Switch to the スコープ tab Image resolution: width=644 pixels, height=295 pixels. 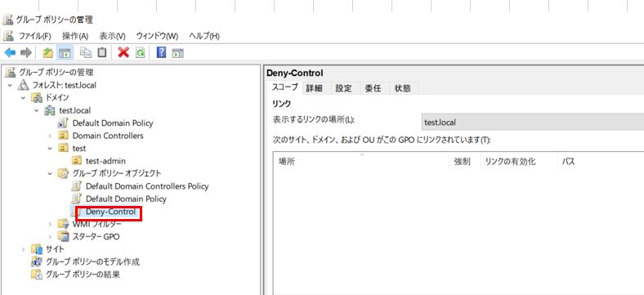(x=284, y=87)
